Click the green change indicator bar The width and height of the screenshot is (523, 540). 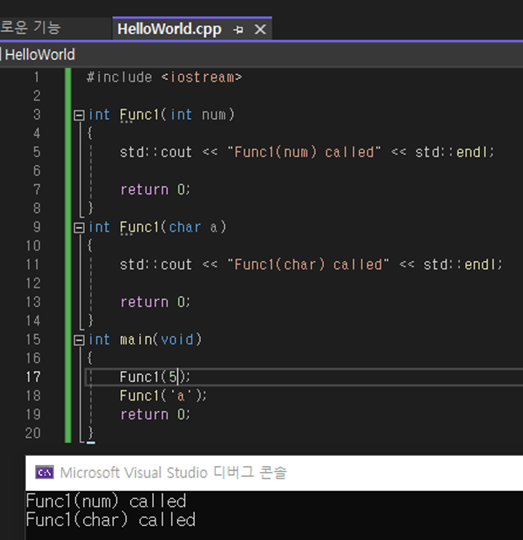pyautogui.click(x=68, y=255)
